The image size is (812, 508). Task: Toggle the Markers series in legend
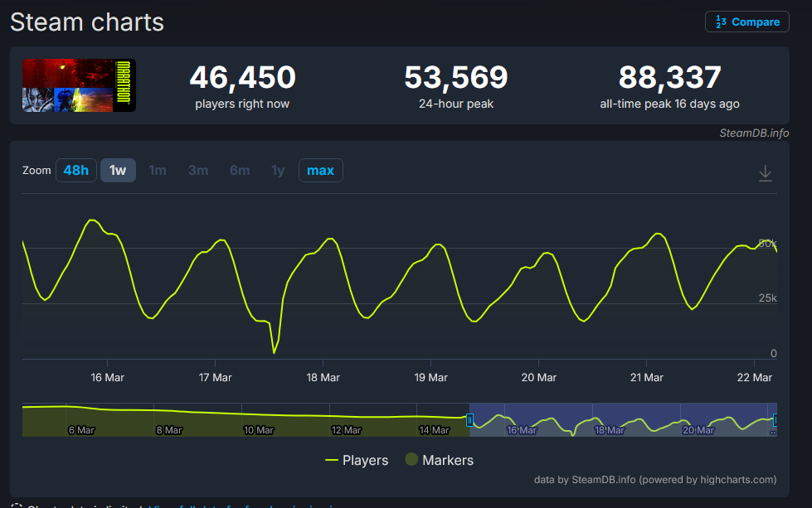click(x=440, y=460)
